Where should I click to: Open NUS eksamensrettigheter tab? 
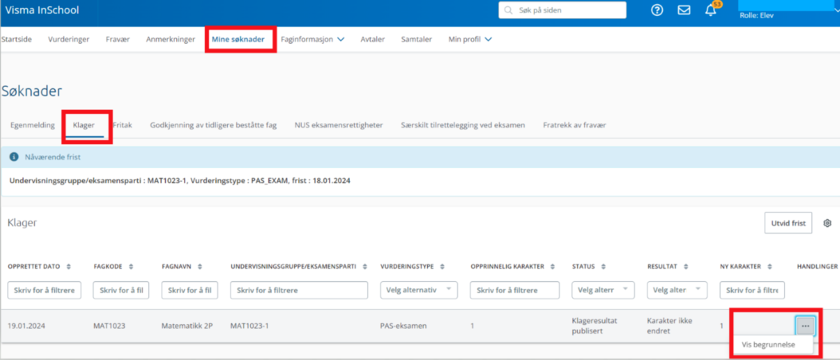click(339, 125)
